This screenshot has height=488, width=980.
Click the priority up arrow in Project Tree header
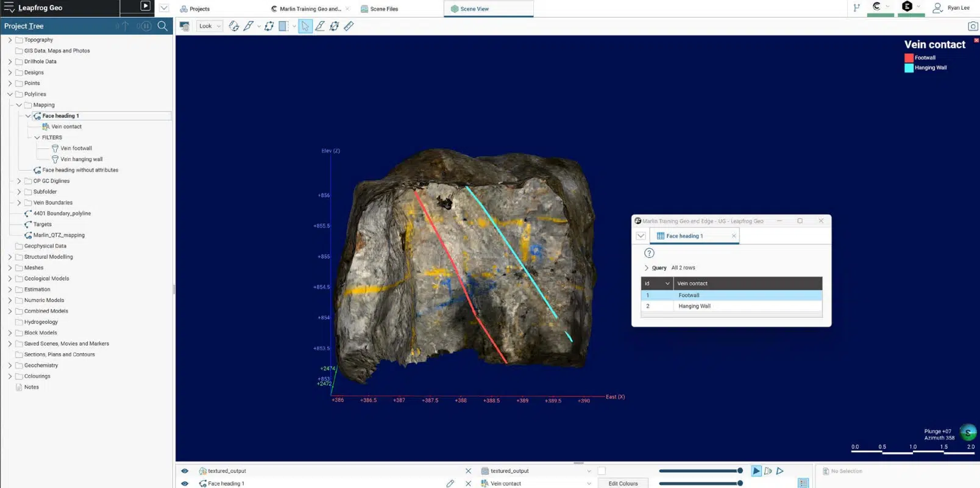point(125,26)
